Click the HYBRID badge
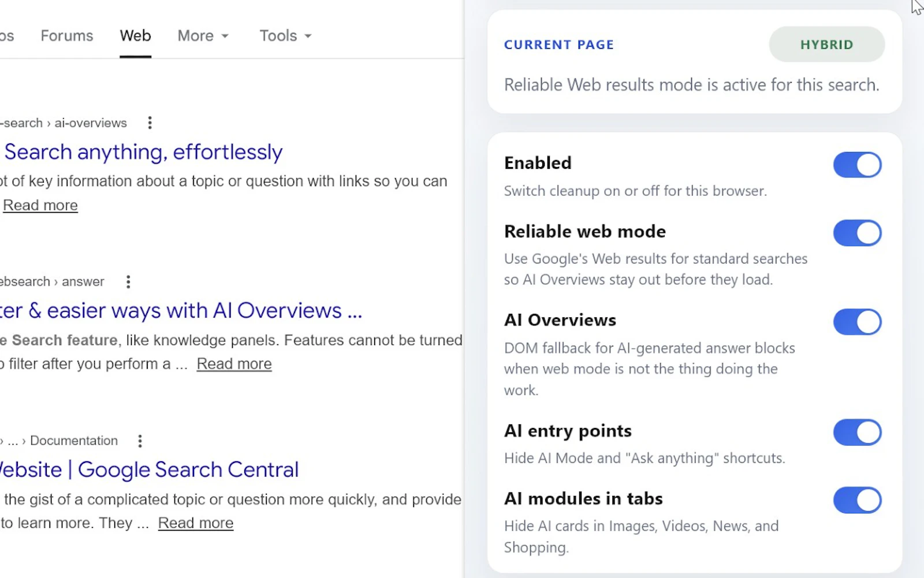 click(826, 44)
